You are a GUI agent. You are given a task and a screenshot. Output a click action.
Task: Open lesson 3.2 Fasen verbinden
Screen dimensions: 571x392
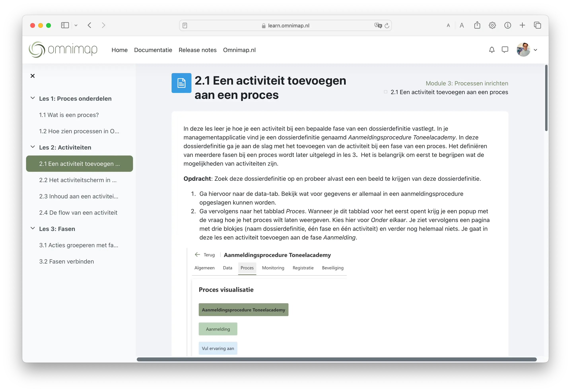pyautogui.click(x=66, y=261)
